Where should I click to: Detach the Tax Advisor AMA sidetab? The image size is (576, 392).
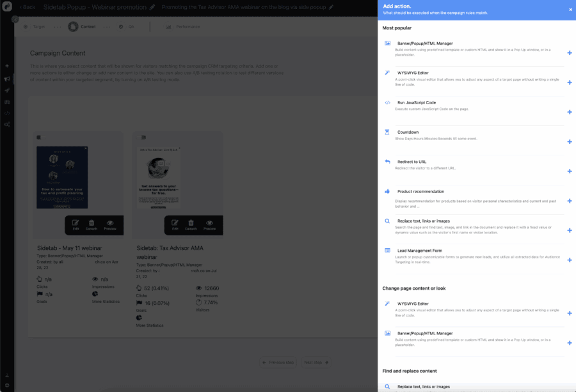pos(191,224)
